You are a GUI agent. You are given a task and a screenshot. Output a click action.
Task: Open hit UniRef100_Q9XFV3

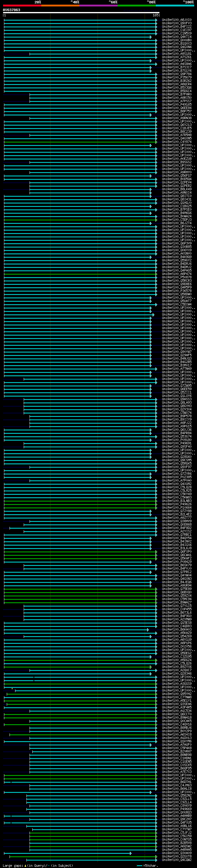pyautogui.click(x=176, y=23)
